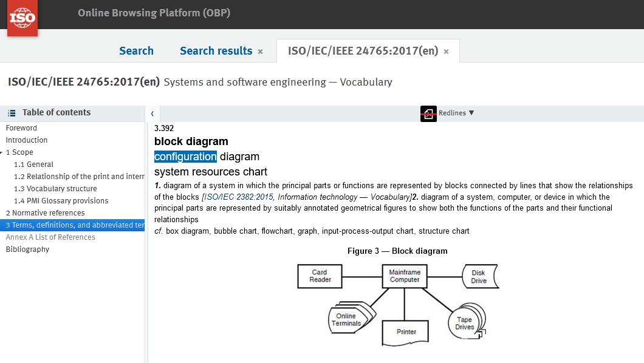
Task: Open 1.2 Relationship of the print section
Action: (x=79, y=177)
